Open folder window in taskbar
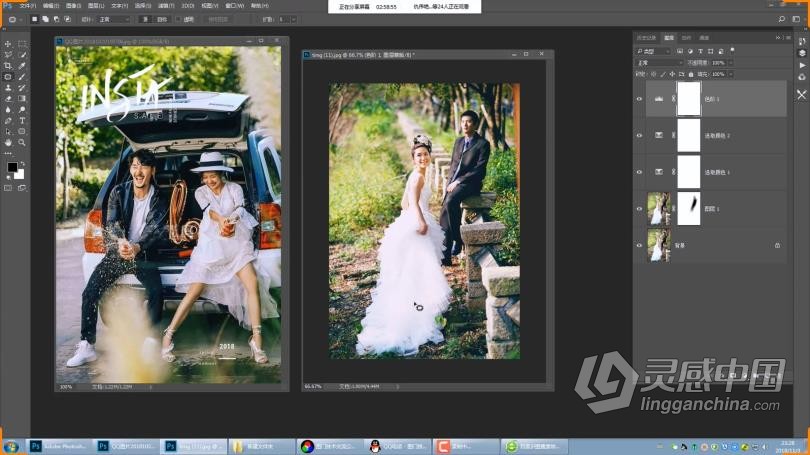 pos(262,446)
